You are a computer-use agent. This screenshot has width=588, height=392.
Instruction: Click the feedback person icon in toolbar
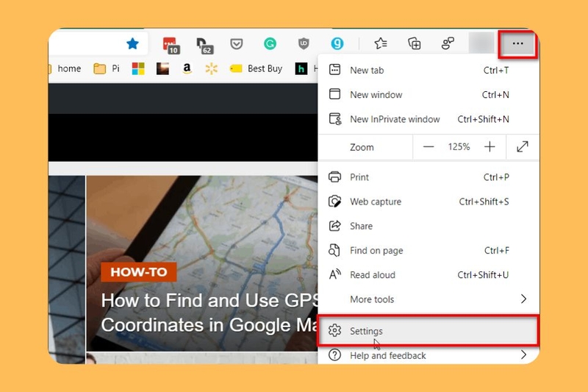coord(448,43)
